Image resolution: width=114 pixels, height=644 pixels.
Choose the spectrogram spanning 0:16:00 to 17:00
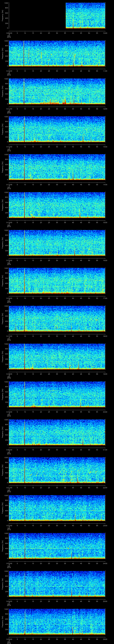tap(57, 281)
